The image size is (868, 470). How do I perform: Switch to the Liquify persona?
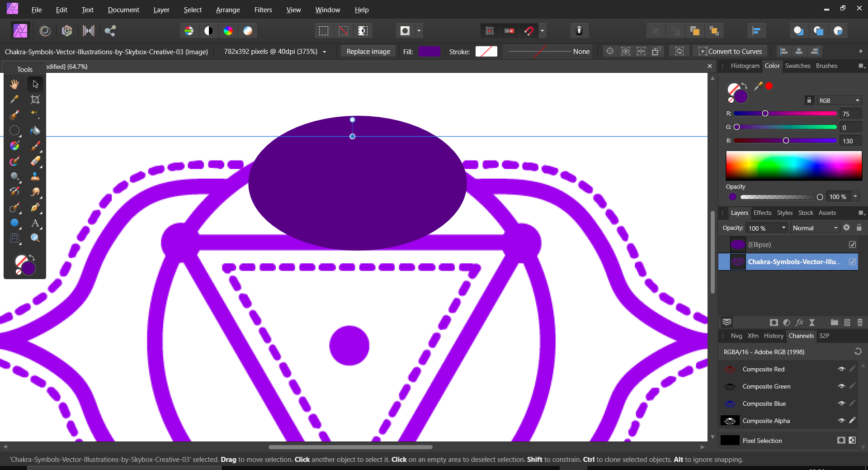tap(45, 31)
